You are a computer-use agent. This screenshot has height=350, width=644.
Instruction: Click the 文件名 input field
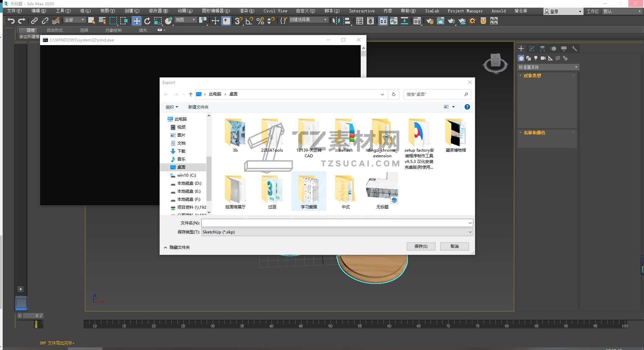(337, 223)
